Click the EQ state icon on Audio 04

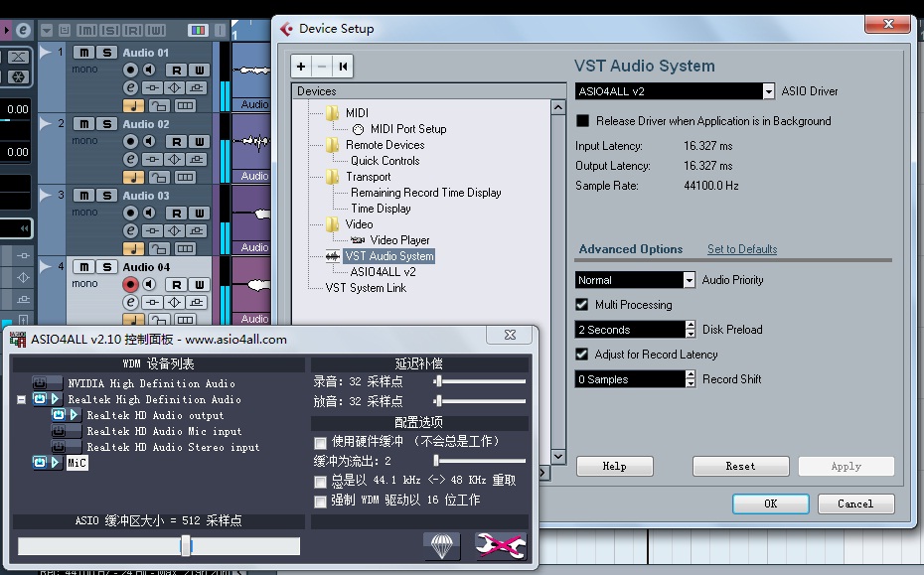tap(175, 303)
